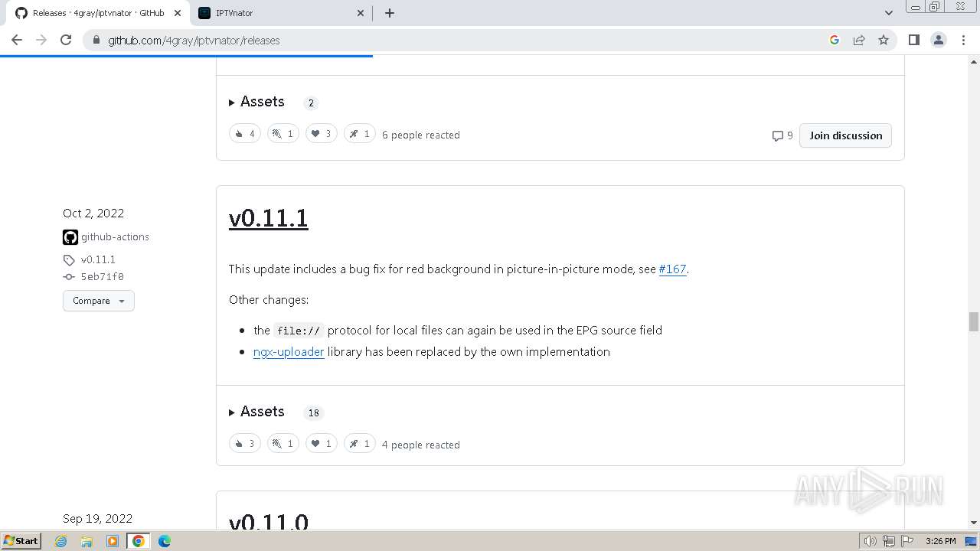
Task: Open the github-actions author link
Action: [115, 237]
